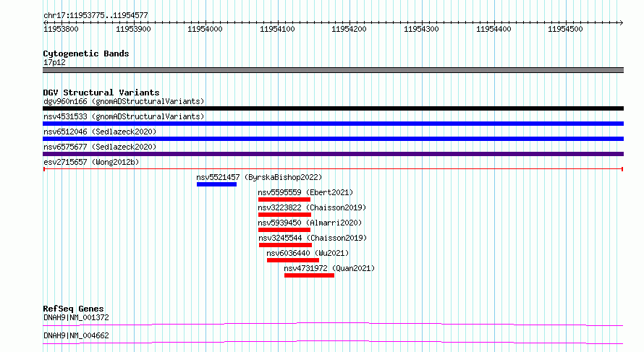Click the red nsv3245544 variant bar
Image resolution: width=644 pixels, height=352 pixels.
pyautogui.click(x=285, y=245)
